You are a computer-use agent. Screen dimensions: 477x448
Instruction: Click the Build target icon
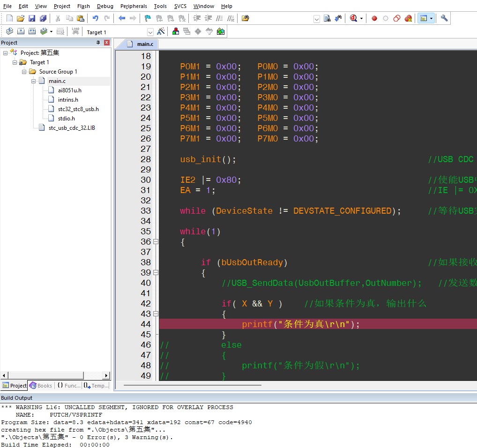point(21,32)
